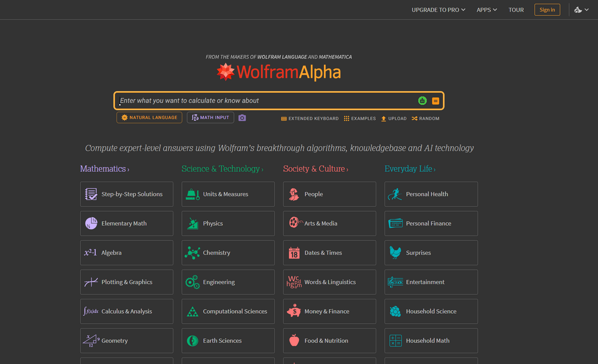The height and width of the screenshot is (364, 598).
Task: Open the Society & Culture section heading
Action: (x=315, y=169)
